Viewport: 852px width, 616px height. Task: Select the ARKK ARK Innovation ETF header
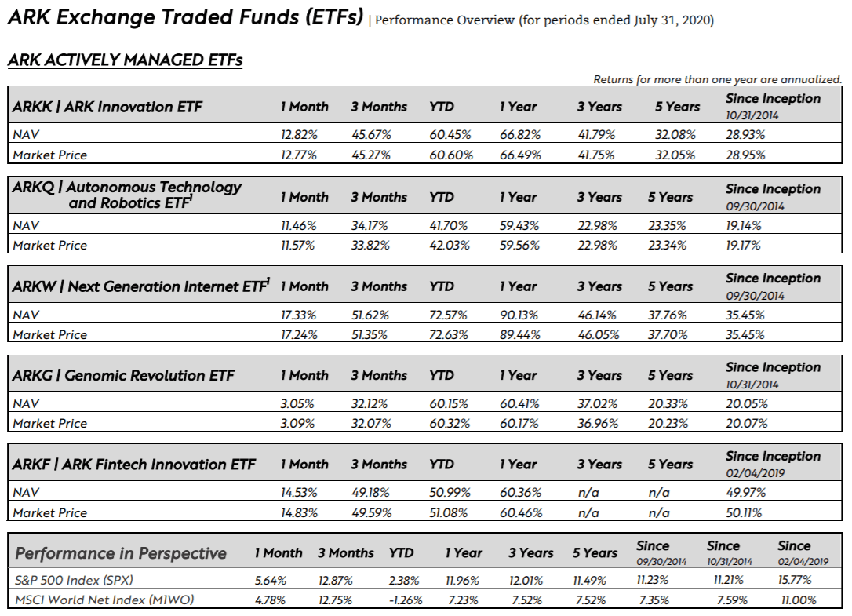(x=107, y=107)
